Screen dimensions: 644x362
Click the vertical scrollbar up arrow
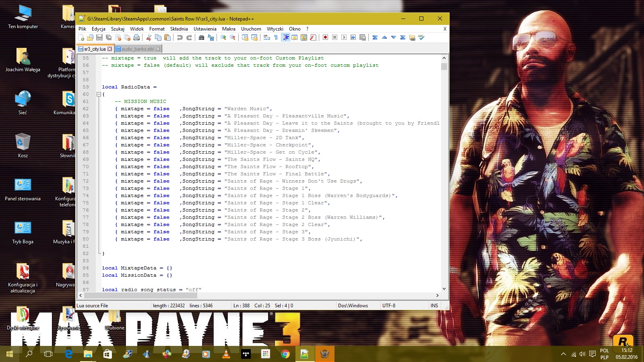[444, 58]
